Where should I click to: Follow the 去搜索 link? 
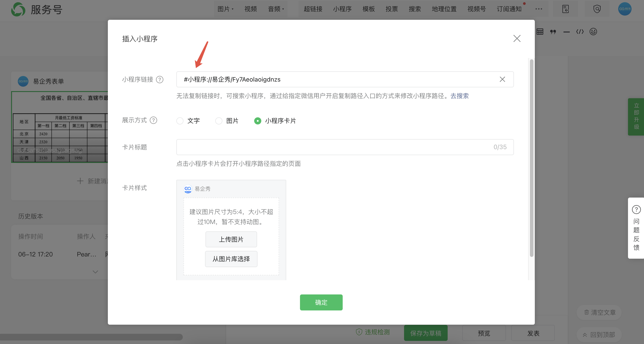pos(459,96)
